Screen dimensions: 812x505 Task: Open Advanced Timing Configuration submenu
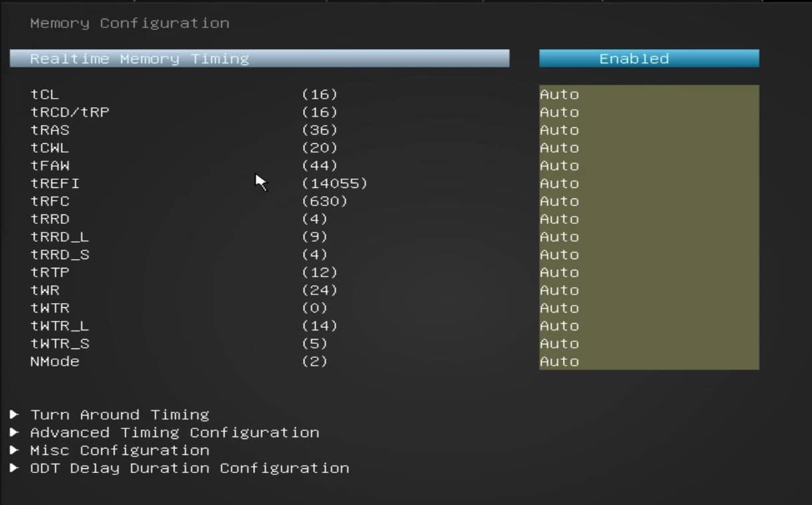coord(174,432)
